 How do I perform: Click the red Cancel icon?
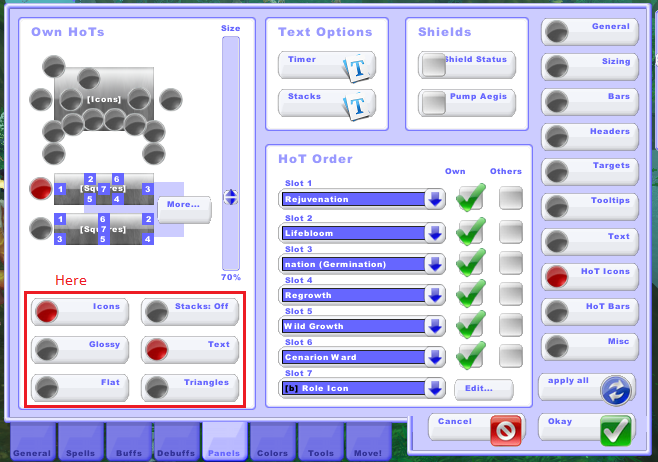pyautogui.click(x=506, y=429)
